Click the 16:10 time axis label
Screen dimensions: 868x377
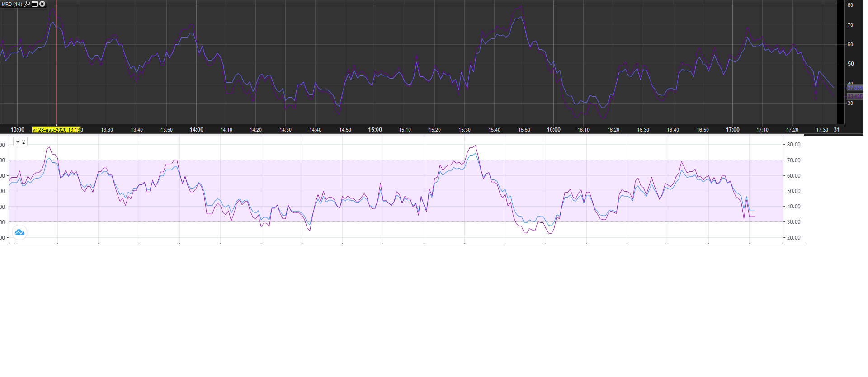pos(583,130)
